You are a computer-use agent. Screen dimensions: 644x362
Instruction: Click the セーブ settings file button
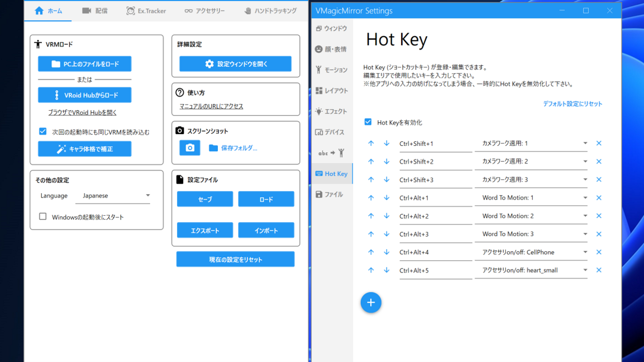click(x=205, y=199)
